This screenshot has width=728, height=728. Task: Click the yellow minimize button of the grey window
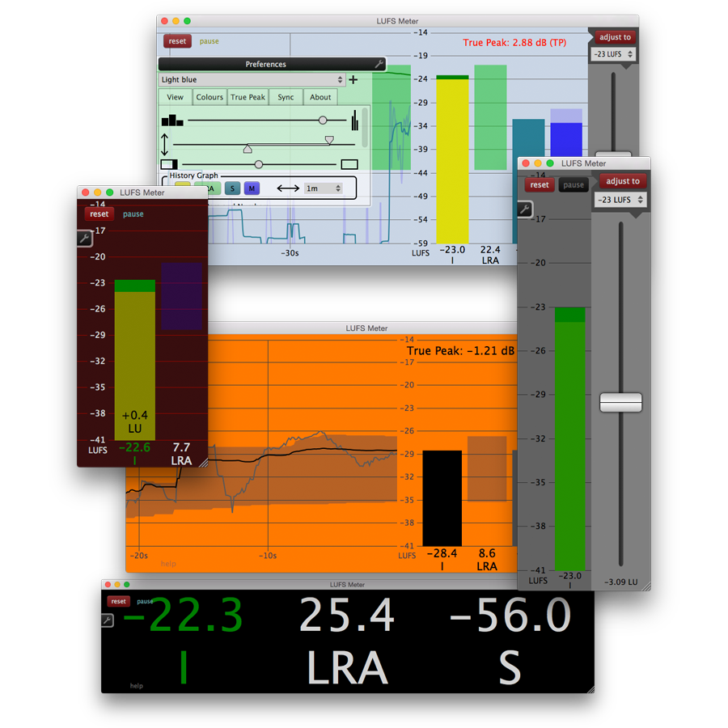538,163
